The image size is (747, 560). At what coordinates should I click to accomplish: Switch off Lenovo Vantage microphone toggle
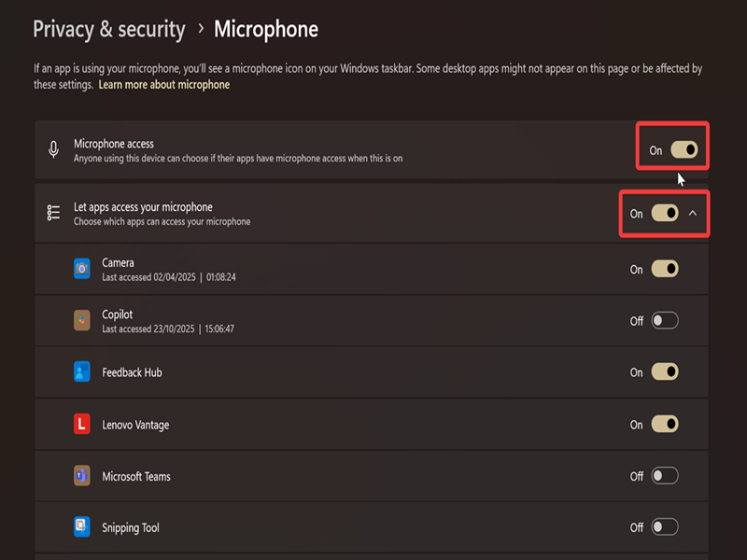click(x=665, y=424)
